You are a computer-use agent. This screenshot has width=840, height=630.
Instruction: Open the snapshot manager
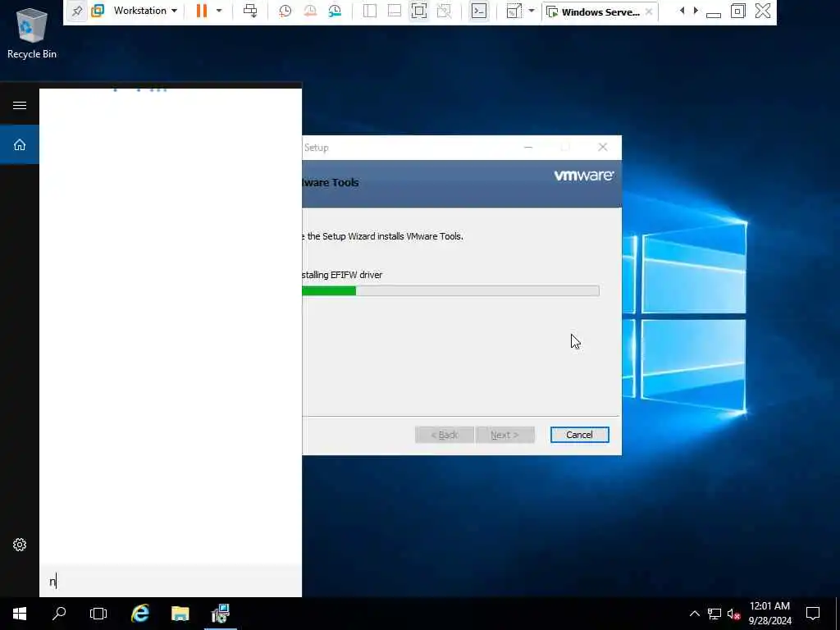[335, 11]
